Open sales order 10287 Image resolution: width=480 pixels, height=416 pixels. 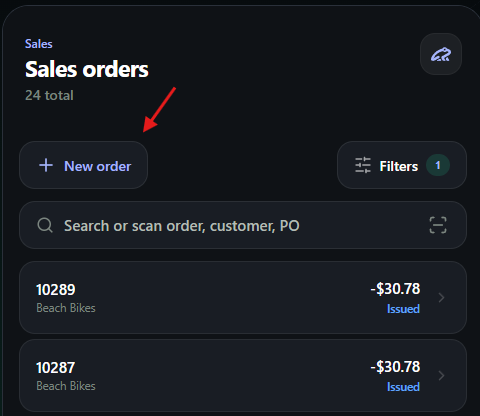point(243,376)
